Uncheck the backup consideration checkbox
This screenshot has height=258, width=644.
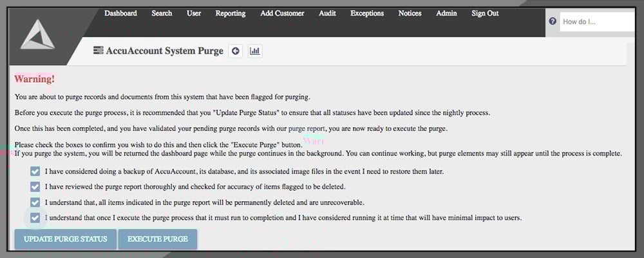click(35, 172)
